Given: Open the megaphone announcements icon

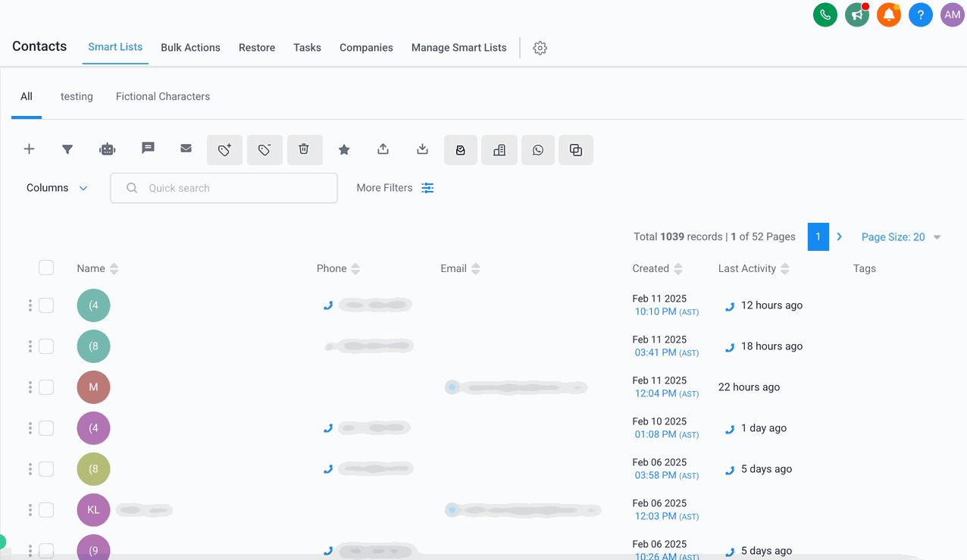Looking at the screenshot, I should click(x=857, y=14).
